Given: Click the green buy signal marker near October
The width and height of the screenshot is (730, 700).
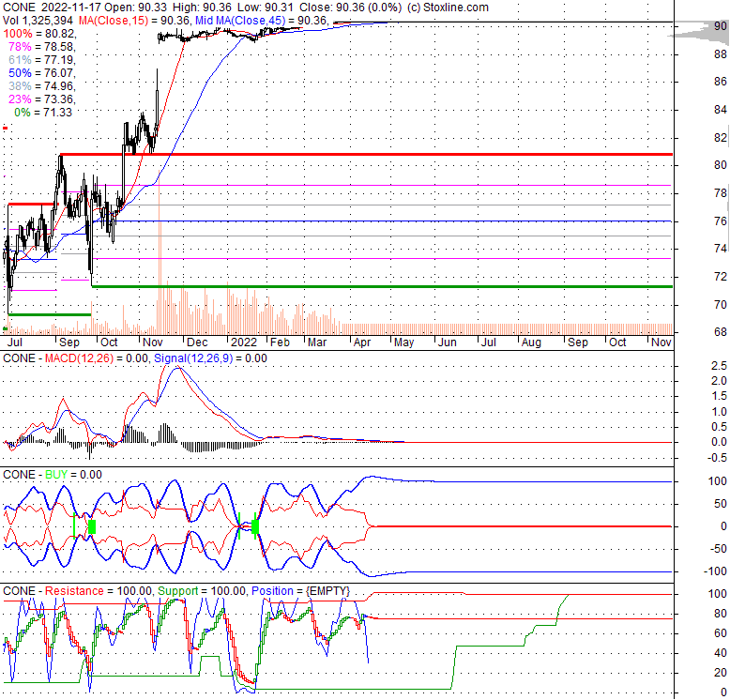Looking at the screenshot, I should [x=92, y=526].
